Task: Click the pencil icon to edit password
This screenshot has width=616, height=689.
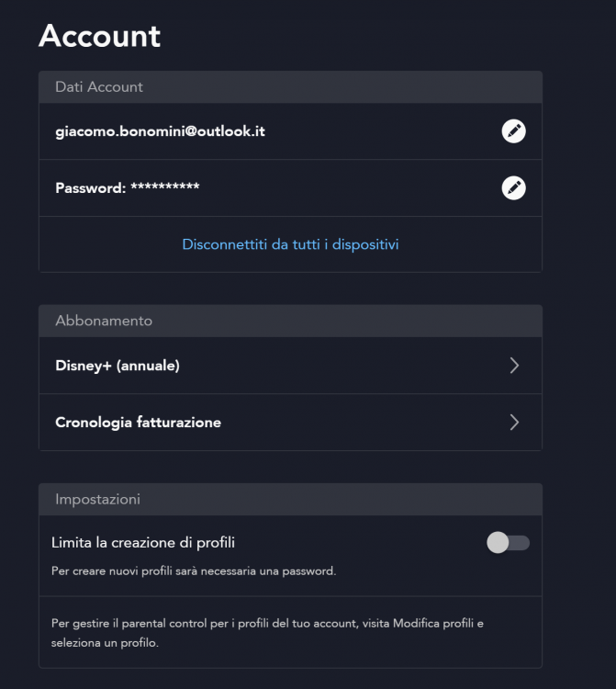Action: (x=514, y=188)
